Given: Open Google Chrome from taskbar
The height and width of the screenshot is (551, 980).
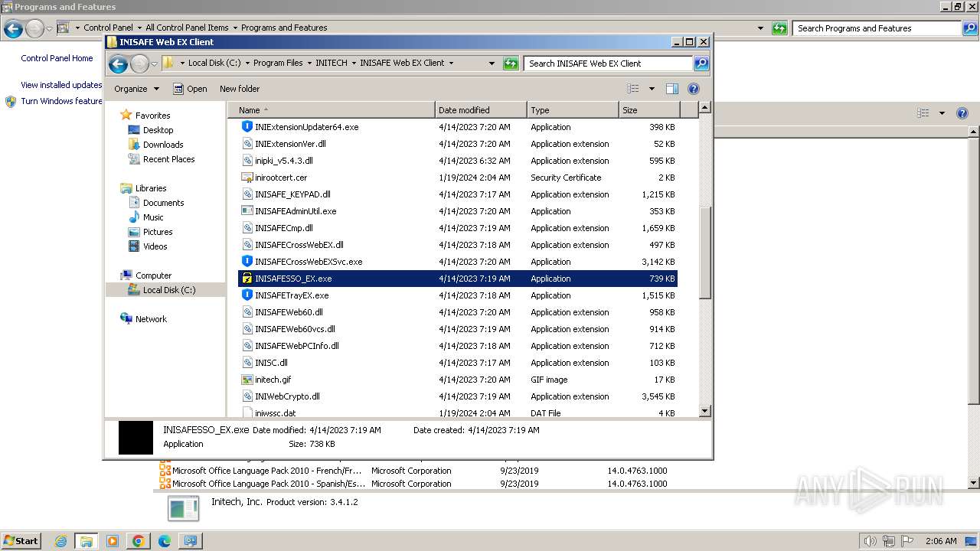Looking at the screenshot, I should coord(139,541).
